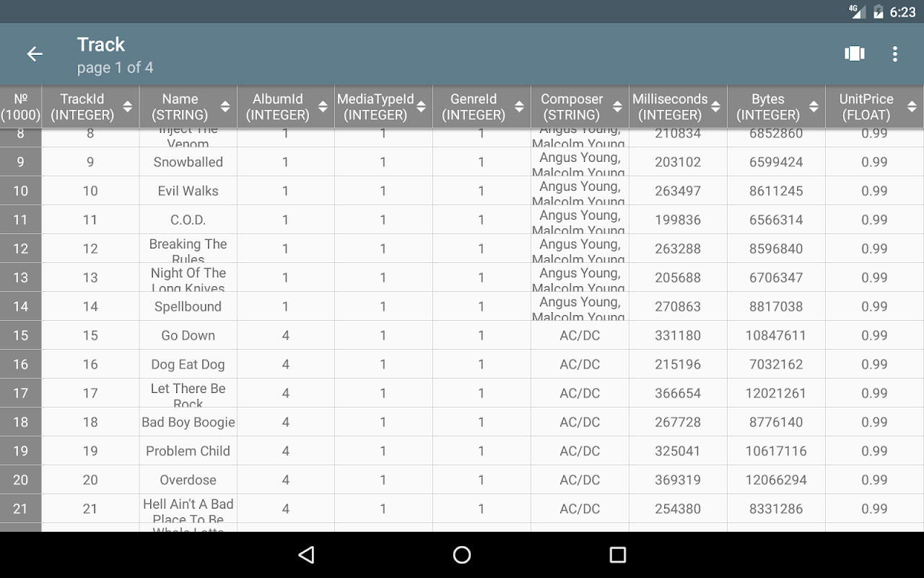Select the AC/DC composer cell in row 18

580,422
